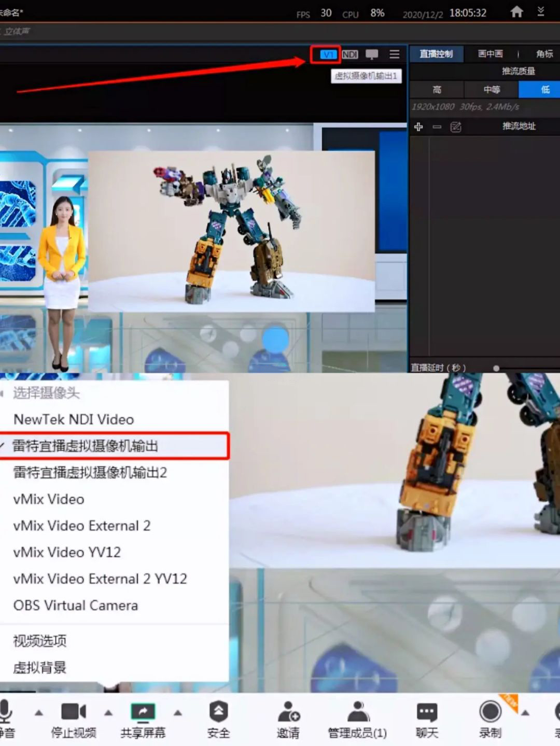Image resolution: width=560 pixels, height=746 pixels.
Task: Open the 聊天 chat icon
Action: (427, 712)
